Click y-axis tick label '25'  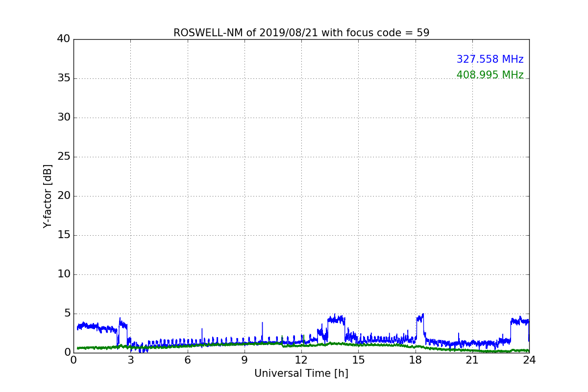(x=64, y=157)
